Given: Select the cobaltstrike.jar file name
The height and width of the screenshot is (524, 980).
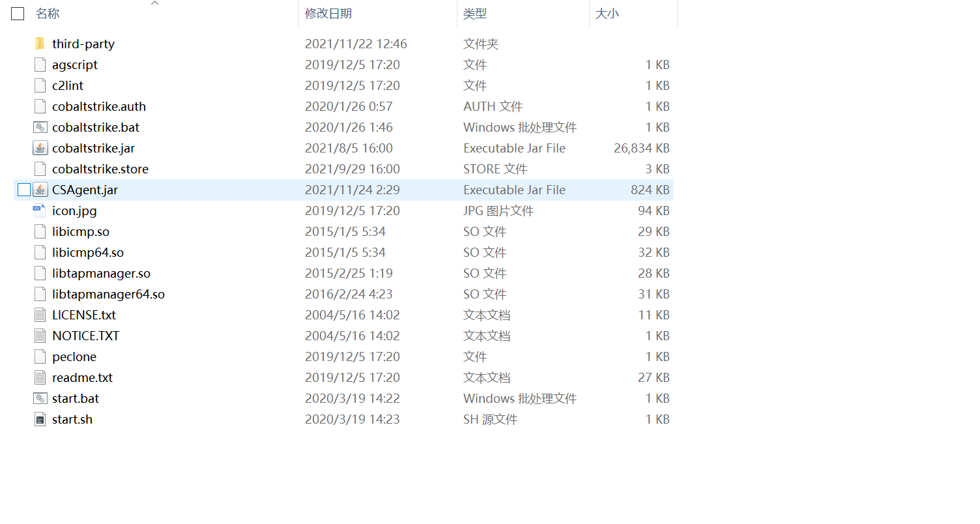Looking at the screenshot, I should click(x=94, y=148).
